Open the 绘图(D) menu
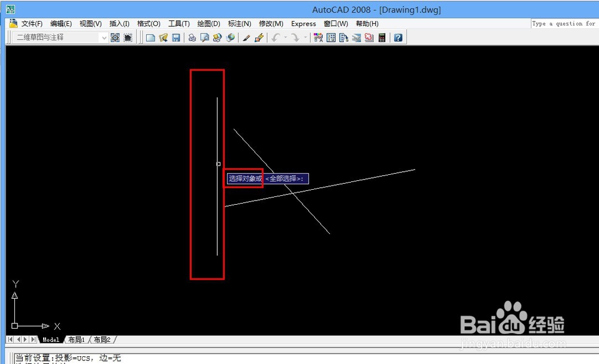Viewport: 599px width, 364px height. (208, 24)
